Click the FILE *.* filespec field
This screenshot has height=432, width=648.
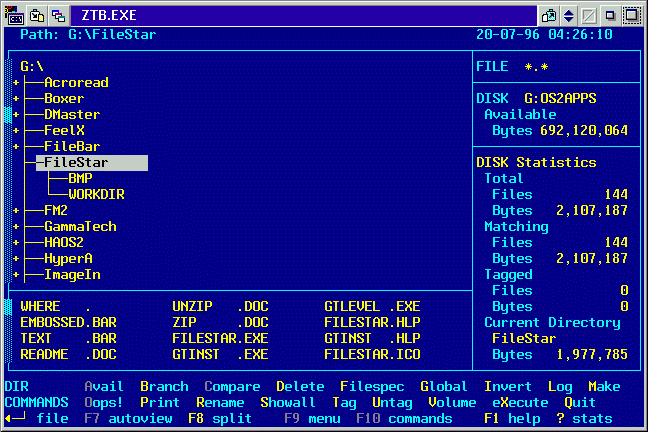pos(512,67)
